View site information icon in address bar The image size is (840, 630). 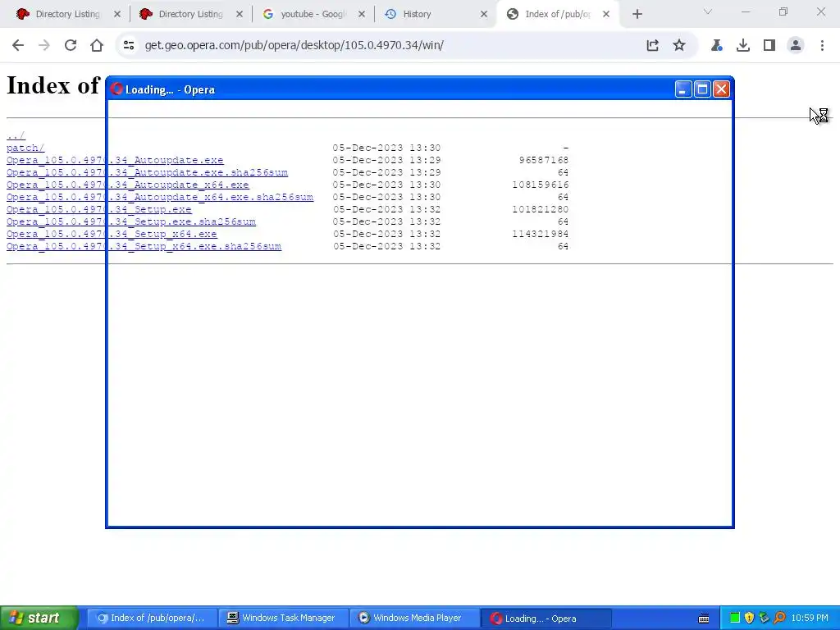coord(129,46)
